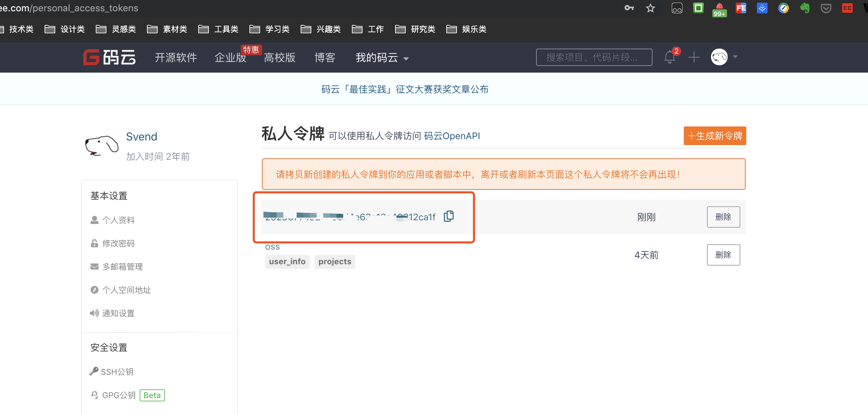Save page with Pocket extension icon
Screen dimensions: 868x414
click(x=826, y=8)
